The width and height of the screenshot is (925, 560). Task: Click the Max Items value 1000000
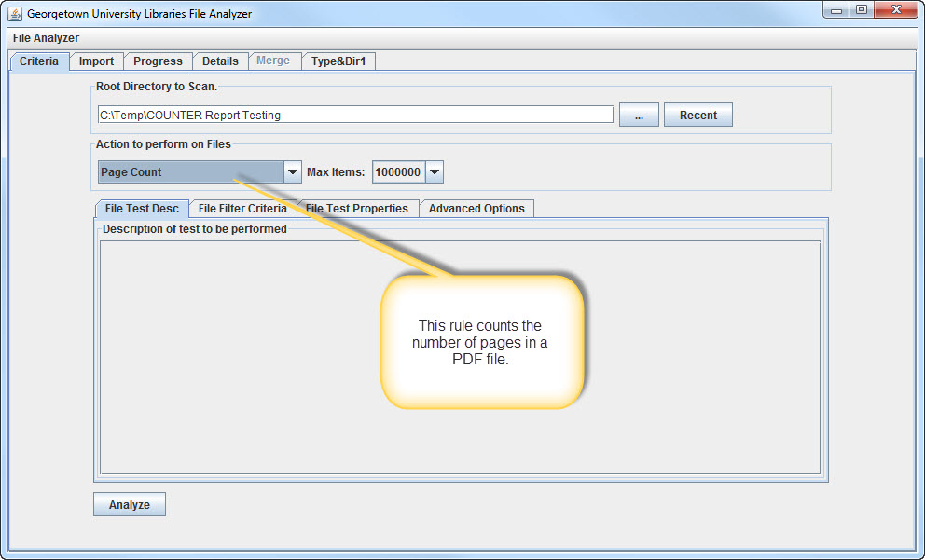click(398, 172)
